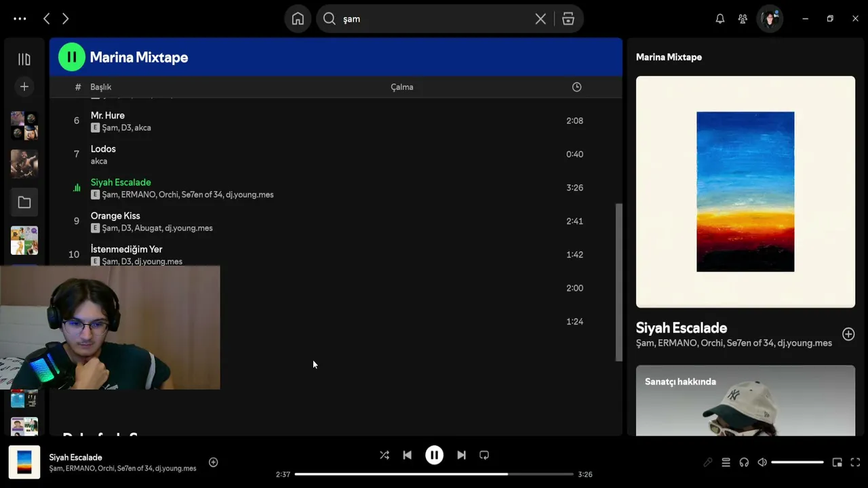Open the folder in the library sidebar
This screenshot has width=868, height=488.
point(24,202)
